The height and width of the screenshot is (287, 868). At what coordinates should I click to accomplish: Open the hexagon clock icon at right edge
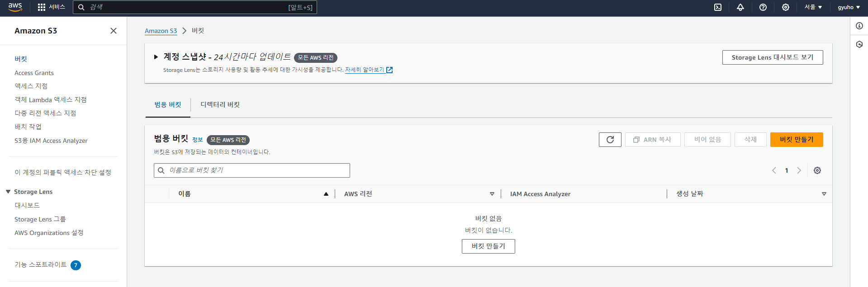pos(859,44)
